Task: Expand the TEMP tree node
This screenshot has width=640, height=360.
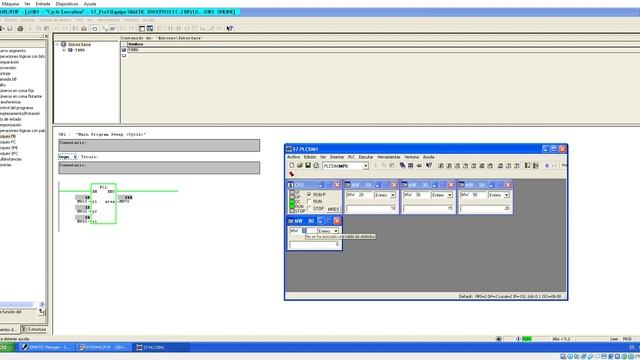Action: [x=64, y=50]
